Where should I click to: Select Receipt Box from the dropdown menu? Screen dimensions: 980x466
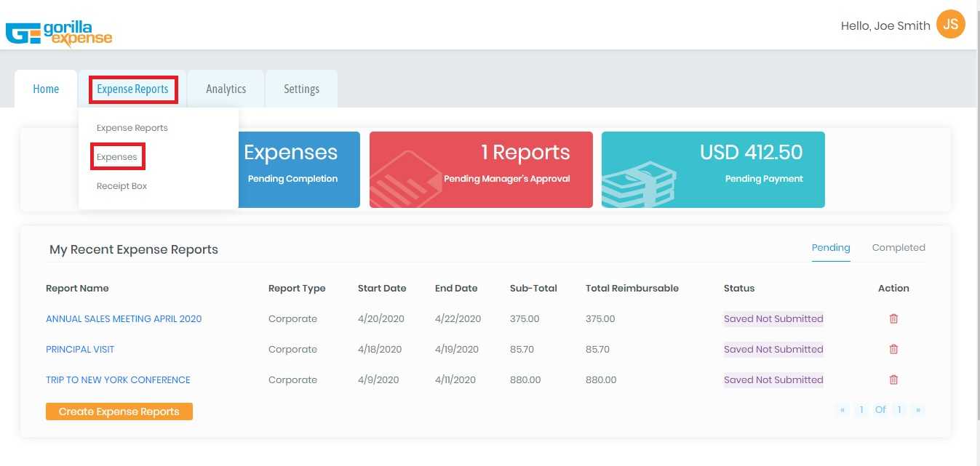click(122, 186)
